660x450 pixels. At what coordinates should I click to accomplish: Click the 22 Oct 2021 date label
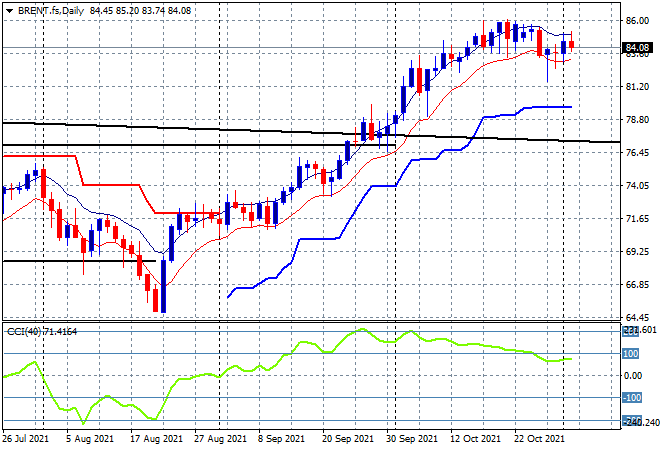[x=539, y=439]
